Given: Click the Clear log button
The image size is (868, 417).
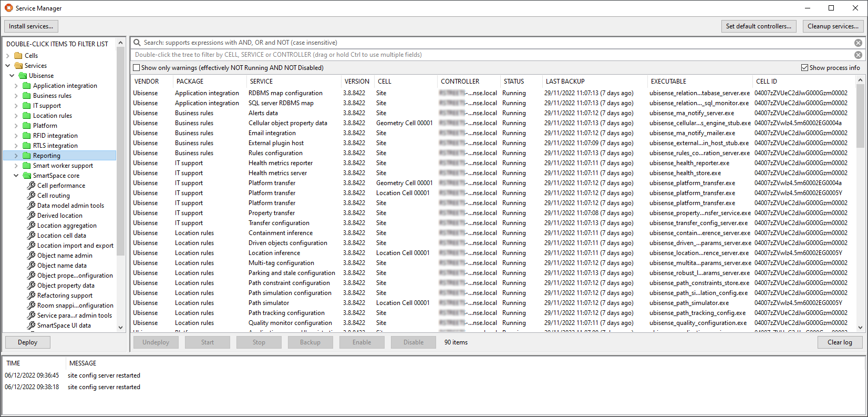Looking at the screenshot, I should click(840, 342).
